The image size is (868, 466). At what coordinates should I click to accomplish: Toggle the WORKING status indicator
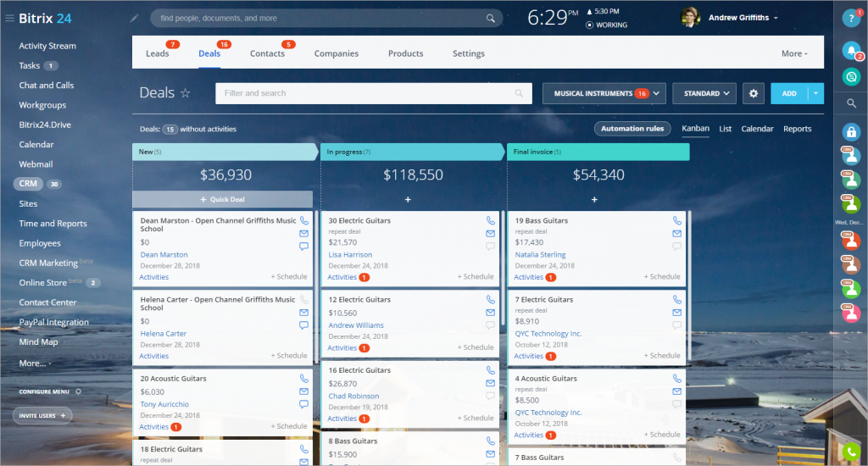tap(607, 25)
